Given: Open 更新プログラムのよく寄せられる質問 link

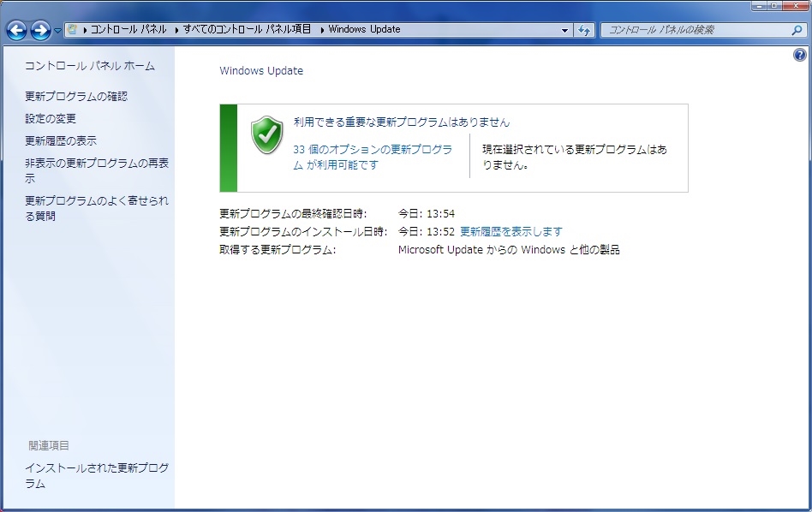Looking at the screenshot, I should coord(97,208).
